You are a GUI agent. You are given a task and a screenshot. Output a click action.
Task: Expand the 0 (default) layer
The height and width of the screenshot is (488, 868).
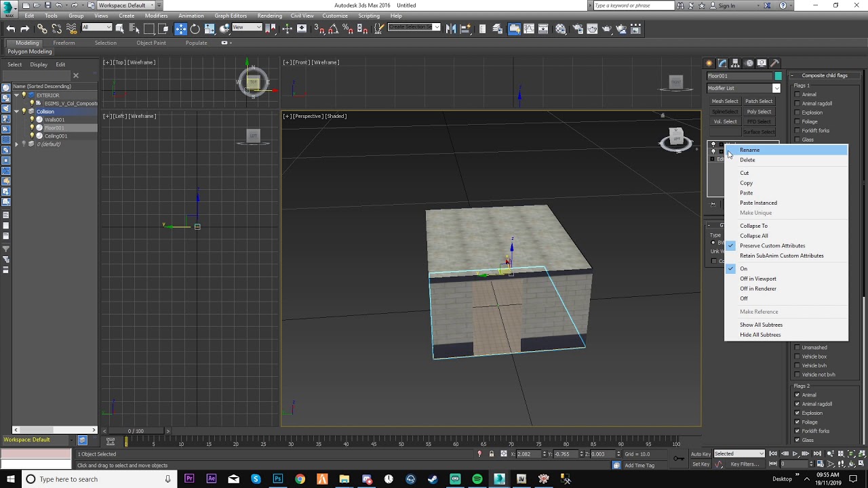click(x=16, y=144)
